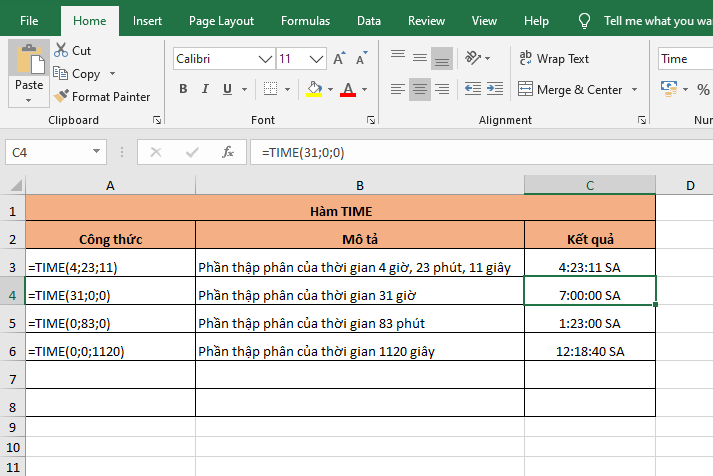Toggle Wrap Text for the cell
713x476 pixels.
tap(554, 59)
